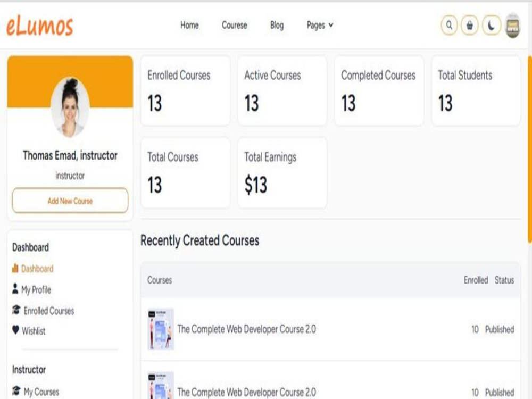Open Blog navigation item
Viewport: 532px width, 399px height.
[277, 25]
